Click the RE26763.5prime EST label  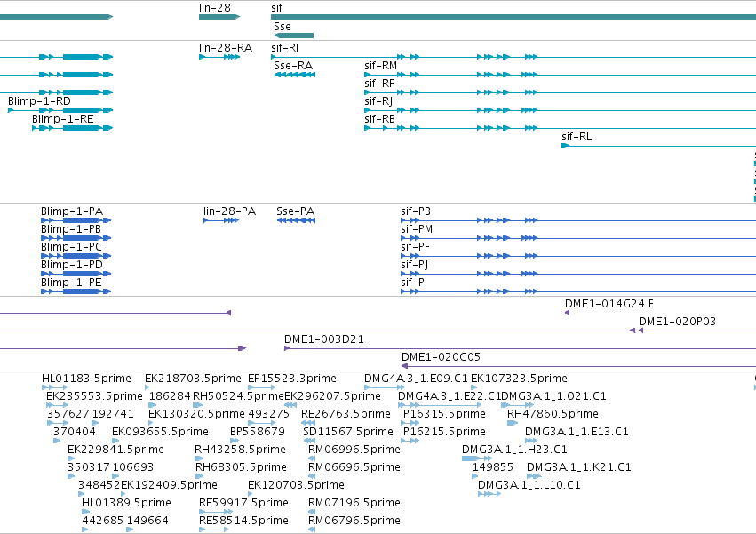click(x=346, y=414)
